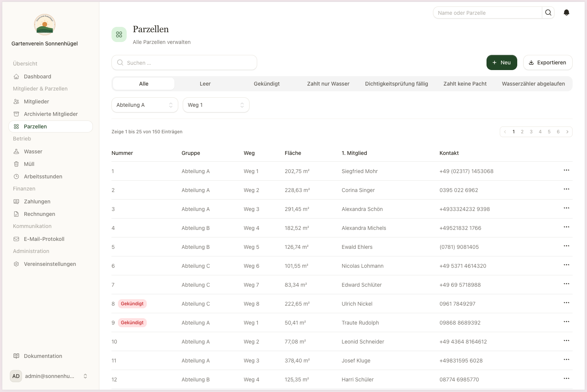Viewport: 587px width, 392px height.
Task: Click the Mitglieder people icon
Action: coord(16,102)
